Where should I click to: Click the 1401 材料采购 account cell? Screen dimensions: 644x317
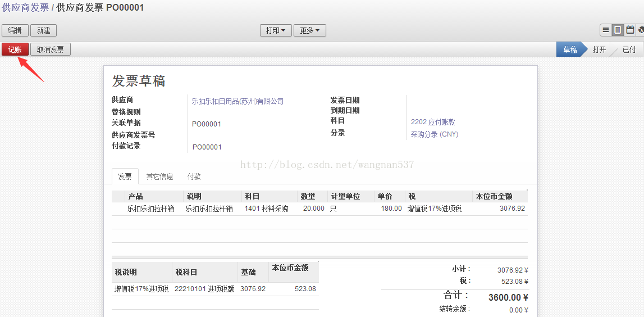point(267,209)
